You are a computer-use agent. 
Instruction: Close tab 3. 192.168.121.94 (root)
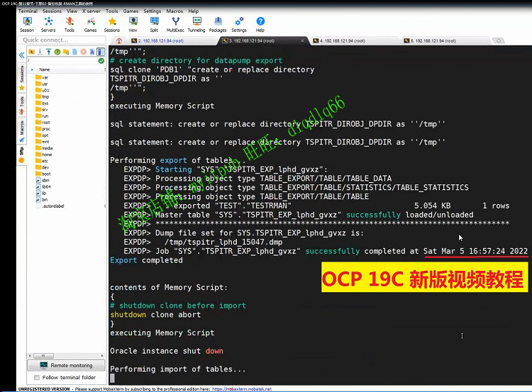pyautogui.click(x=302, y=40)
